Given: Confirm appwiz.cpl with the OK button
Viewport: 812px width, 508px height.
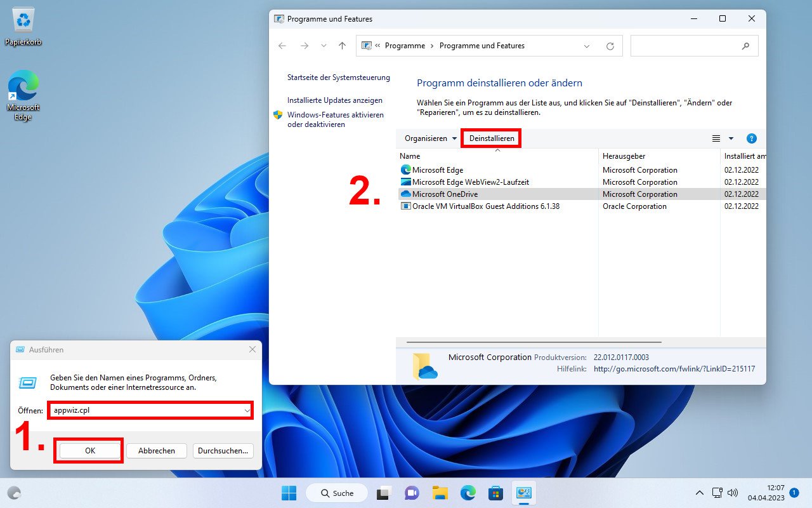Looking at the screenshot, I should pos(88,450).
